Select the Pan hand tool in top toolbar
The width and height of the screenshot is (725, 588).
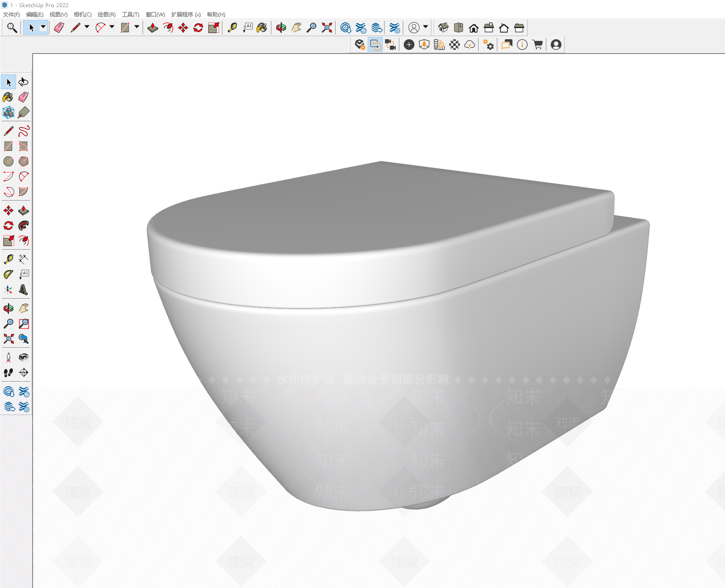(296, 28)
